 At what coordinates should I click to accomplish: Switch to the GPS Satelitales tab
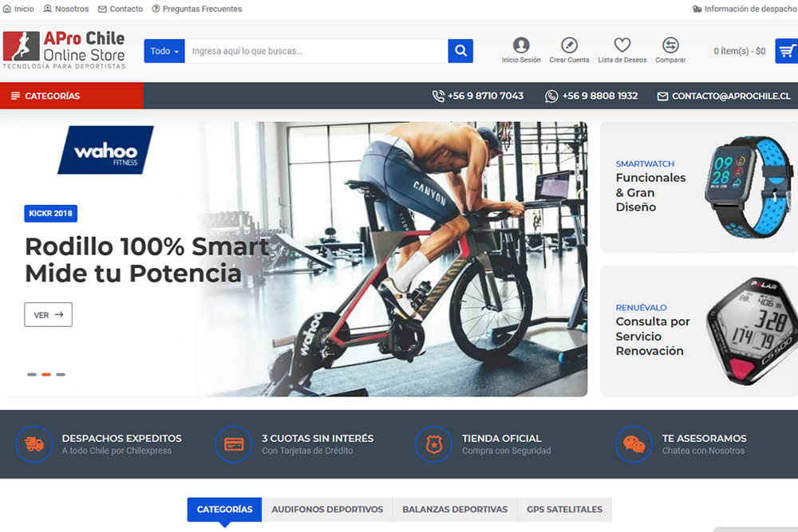point(564,509)
